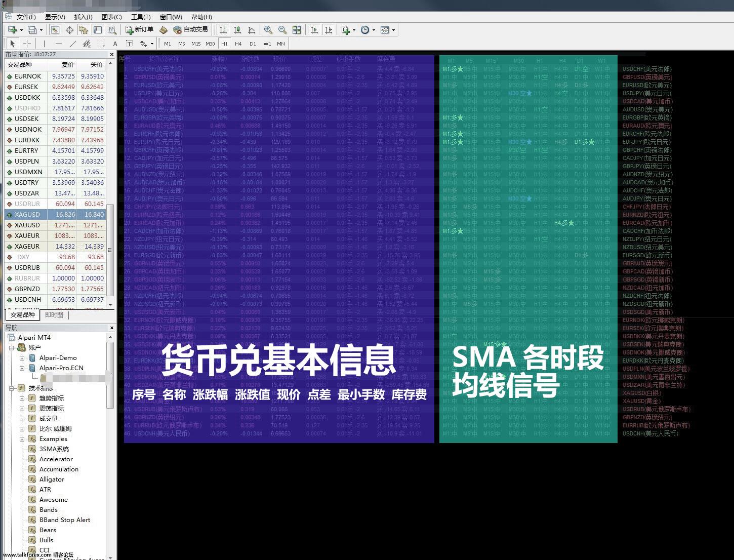Screen dimensions: 734x560
Task: Switch chart to bar chart icon
Action: 223,30
